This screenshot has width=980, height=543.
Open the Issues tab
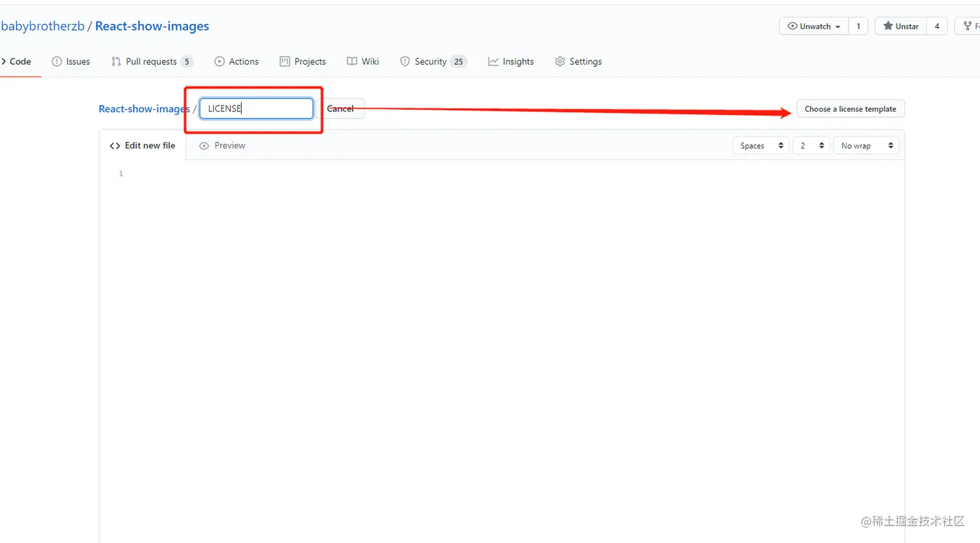[x=71, y=62]
